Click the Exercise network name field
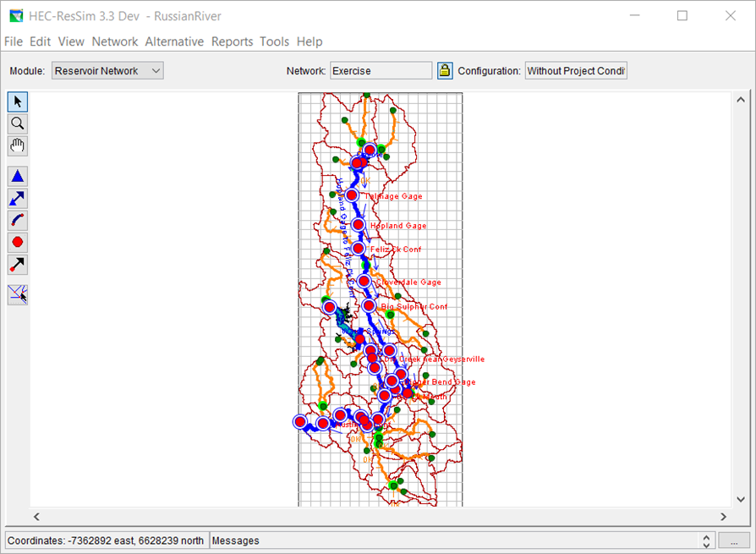This screenshot has width=756, height=554. (x=381, y=70)
